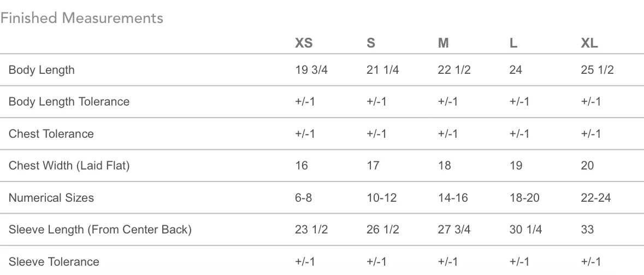This screenshot has width=644, height=275.
Task: Select the XS size column header
Action: 304,43
